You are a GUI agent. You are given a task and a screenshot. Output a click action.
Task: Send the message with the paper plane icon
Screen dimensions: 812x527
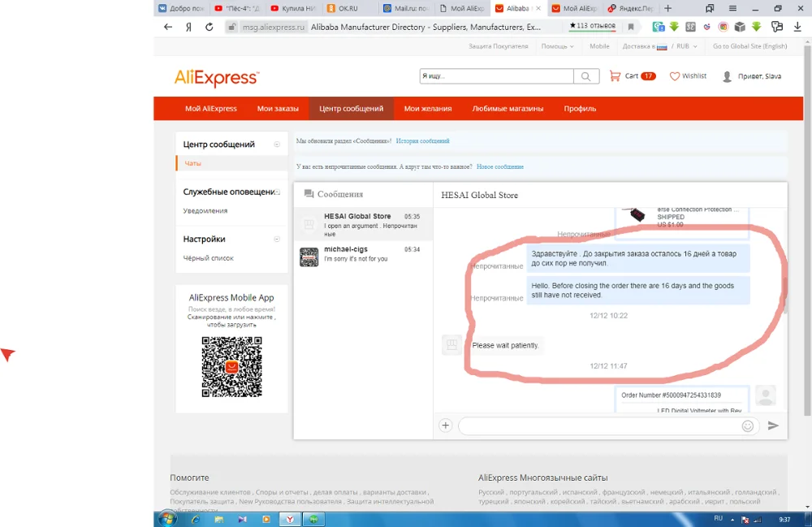tap(773, 425)
